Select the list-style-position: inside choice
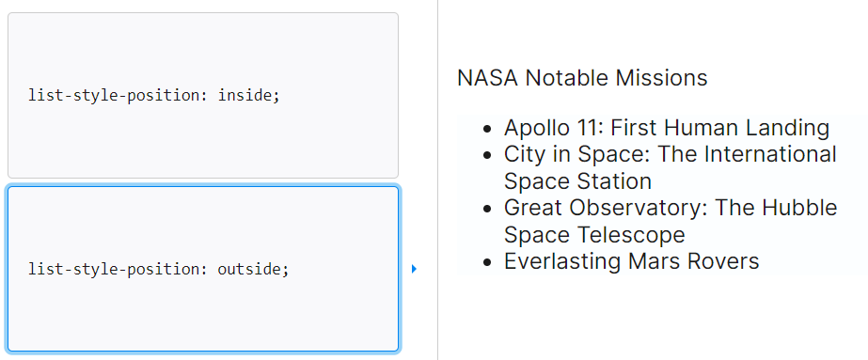The height and width of the screenshot is (360, 868). pos(202,95)
